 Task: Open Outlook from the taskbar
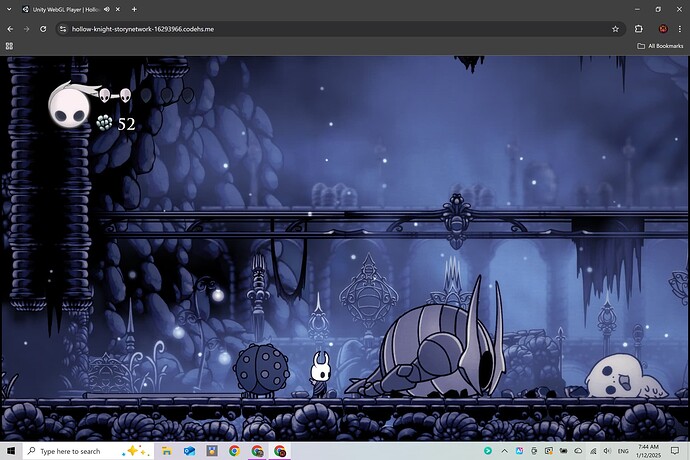[x=189, y=451]
